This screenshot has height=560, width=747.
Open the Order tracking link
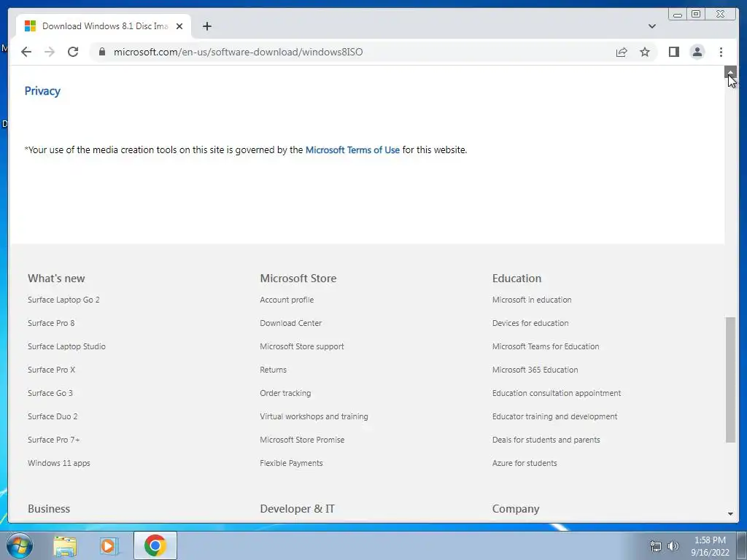pos(285,393)
